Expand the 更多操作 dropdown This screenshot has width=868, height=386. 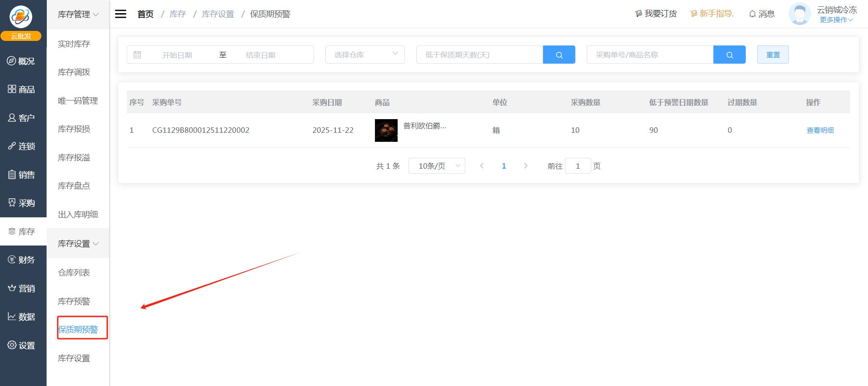coord(836,20)
